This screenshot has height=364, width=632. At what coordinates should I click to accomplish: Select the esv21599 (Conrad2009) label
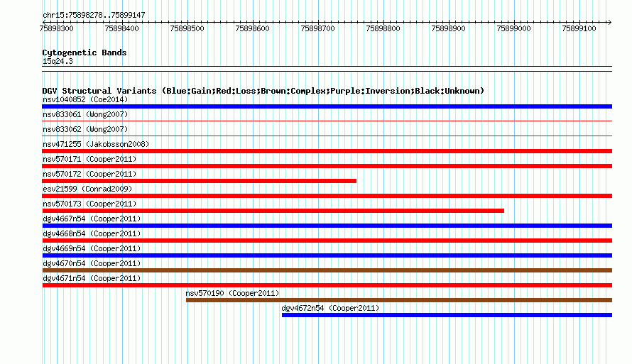[87, 189]
